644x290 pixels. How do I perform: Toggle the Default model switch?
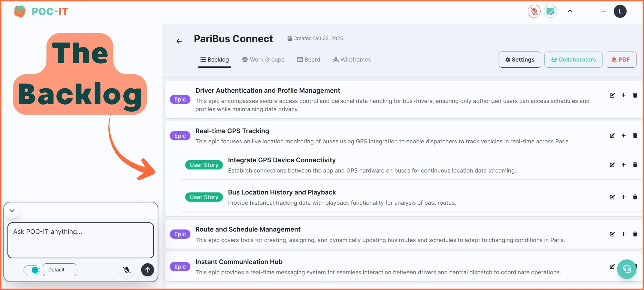pos(32,270)
